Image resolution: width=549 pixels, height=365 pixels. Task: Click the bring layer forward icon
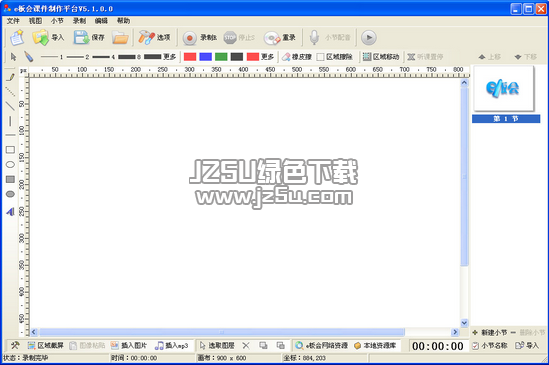coord(263,346)
